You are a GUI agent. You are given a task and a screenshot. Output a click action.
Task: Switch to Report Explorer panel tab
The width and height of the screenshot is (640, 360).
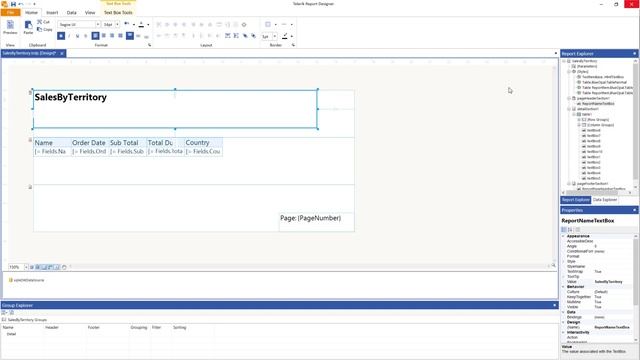576,200
